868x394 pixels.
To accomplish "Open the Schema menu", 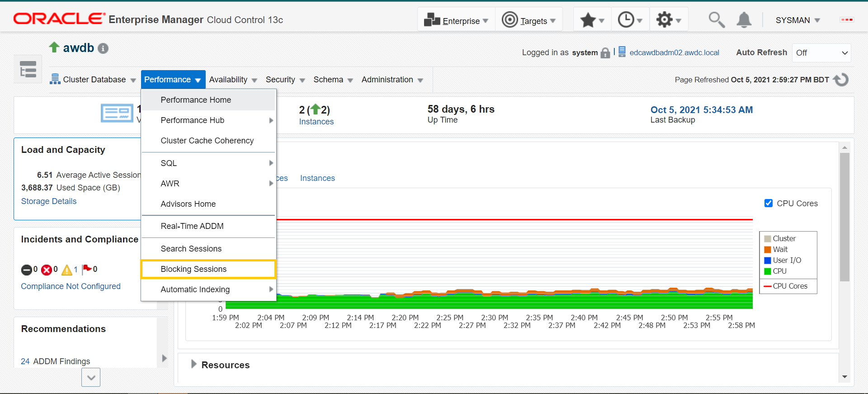I will pyautogui.click(x=333, y=80).
